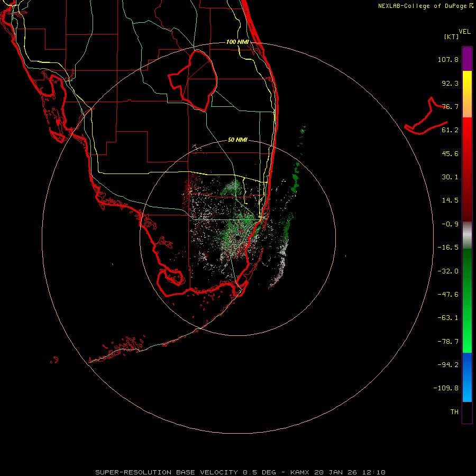Viewport: 476px width, 476px height.
Task: Click the 92.3 legend value
Action: coord(450,83)
